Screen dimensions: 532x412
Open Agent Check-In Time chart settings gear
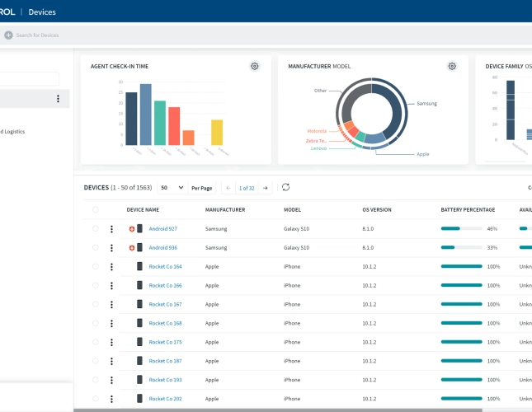(x=255, y=66)
